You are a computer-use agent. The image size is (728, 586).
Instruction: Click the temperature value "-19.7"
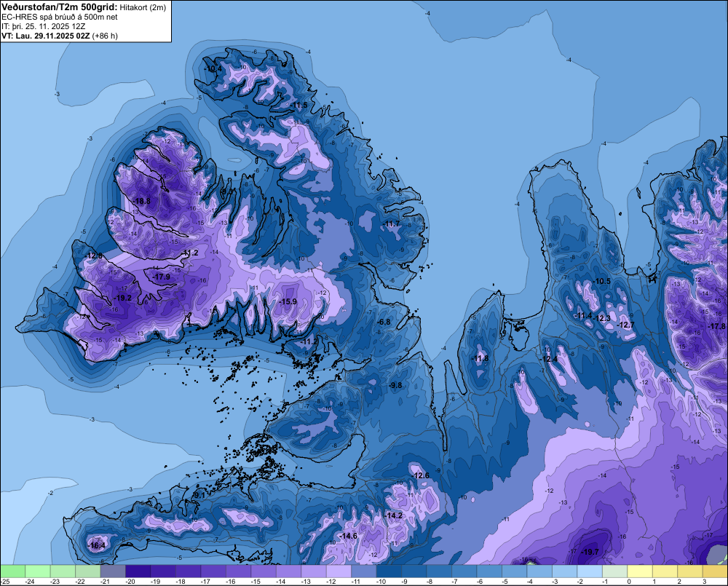tap(590, 552)
